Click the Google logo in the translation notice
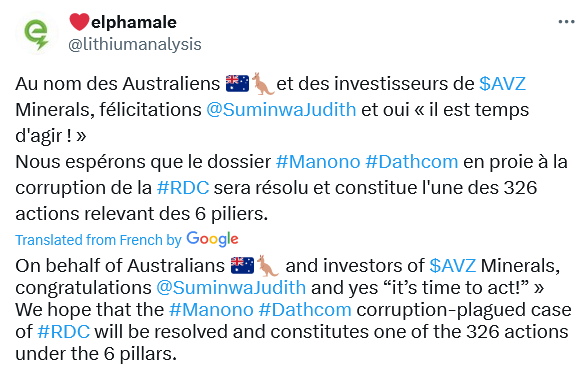This screenshot has width=580, height=380. (x=212, y=239)
